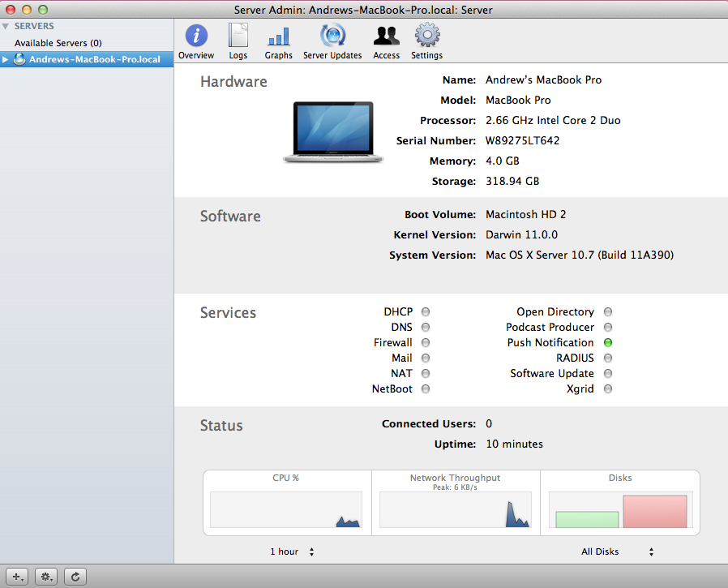Open the Settings gear icon
The width and height of the screenshot is (728, 588).
(x=427, y=36)
